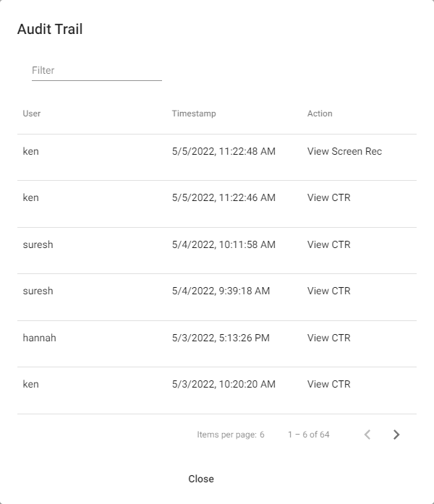This screenshot has width=434, height=504.
Task: Click the 'View Screen Rec' action text
Action: (x=344, y=151)
